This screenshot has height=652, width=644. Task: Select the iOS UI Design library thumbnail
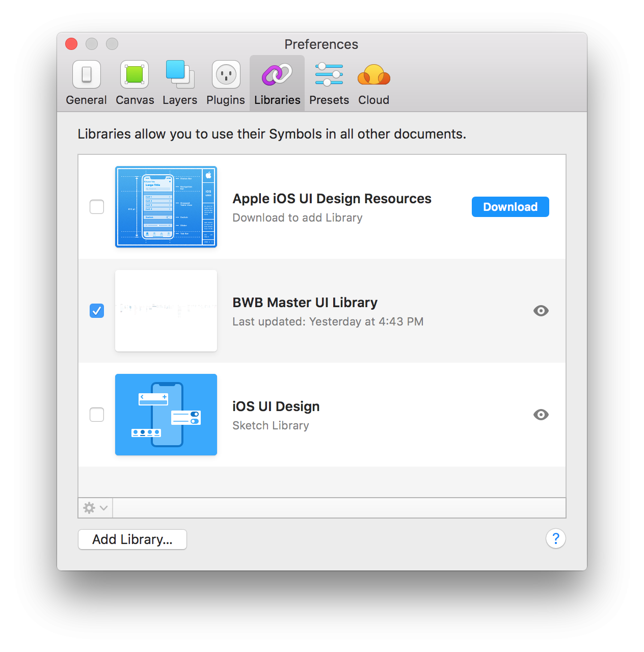(x=166, y=415)
